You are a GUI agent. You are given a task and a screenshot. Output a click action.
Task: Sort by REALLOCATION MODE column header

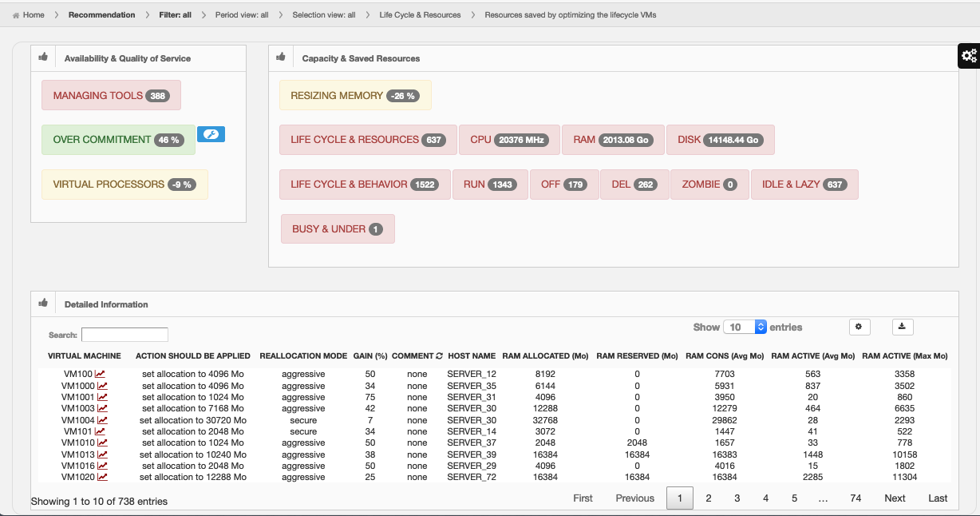(303, 356)
